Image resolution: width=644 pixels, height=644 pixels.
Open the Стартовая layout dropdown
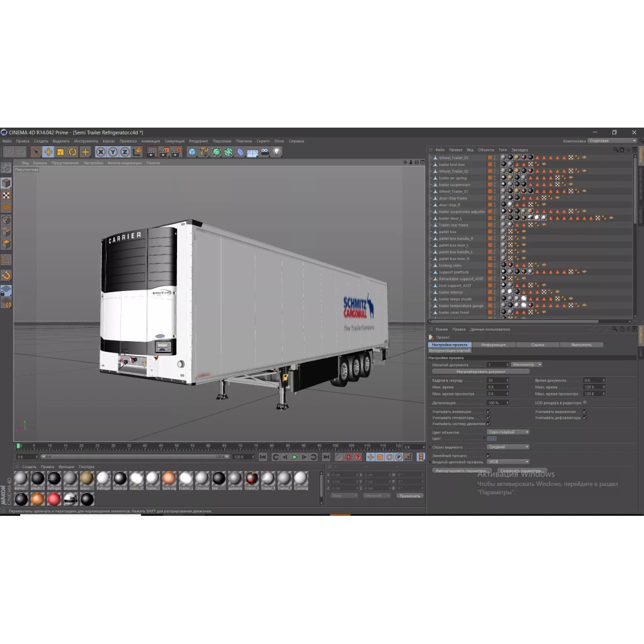(x=612, y=141)
